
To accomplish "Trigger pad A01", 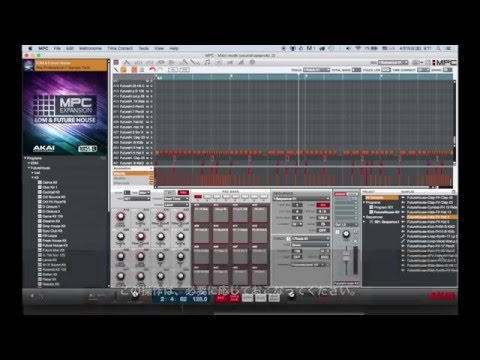I will (201, 276).
